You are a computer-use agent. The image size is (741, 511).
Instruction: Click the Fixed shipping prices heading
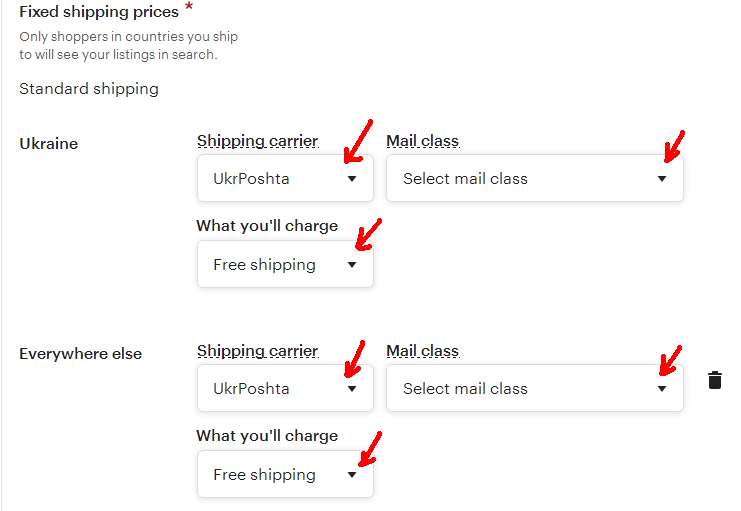coord(99,12)
